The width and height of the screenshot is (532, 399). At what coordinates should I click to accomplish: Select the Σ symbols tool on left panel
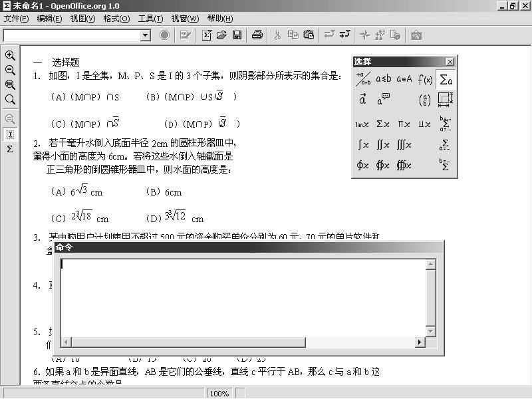click(x=10, y=149)
